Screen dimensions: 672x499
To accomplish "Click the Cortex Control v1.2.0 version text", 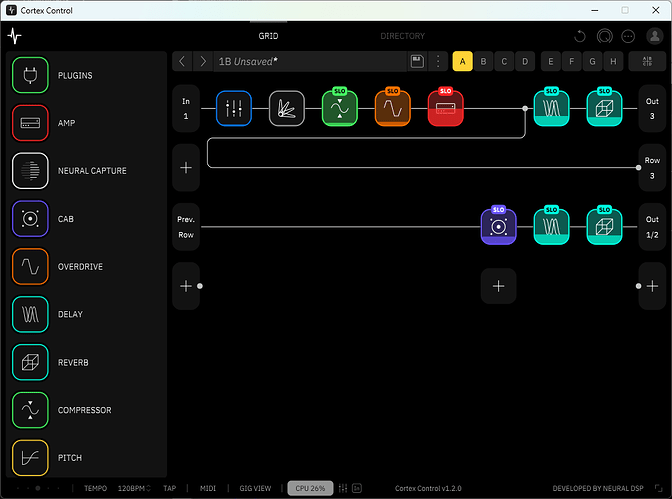I will [428, 488].
